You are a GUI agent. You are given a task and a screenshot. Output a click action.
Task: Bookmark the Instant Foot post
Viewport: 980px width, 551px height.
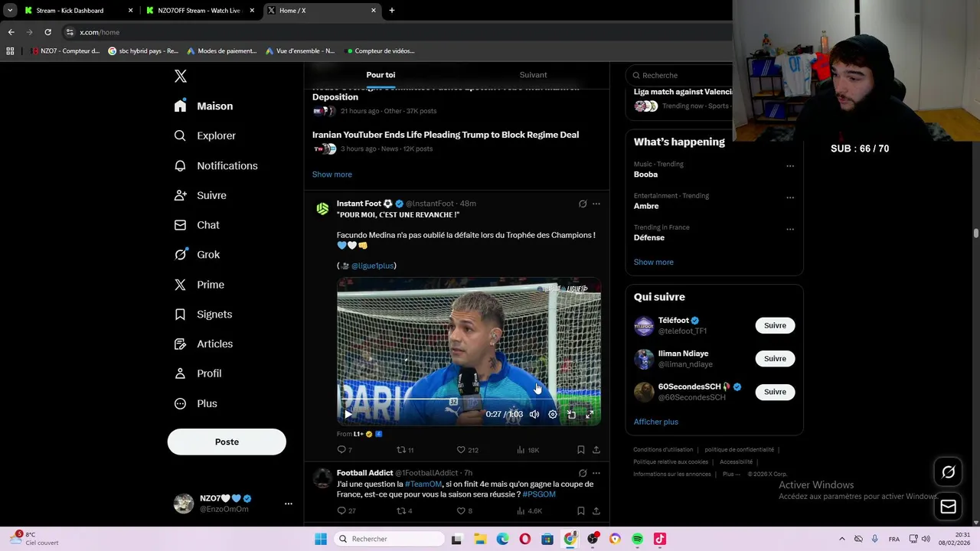click(581, 450)
